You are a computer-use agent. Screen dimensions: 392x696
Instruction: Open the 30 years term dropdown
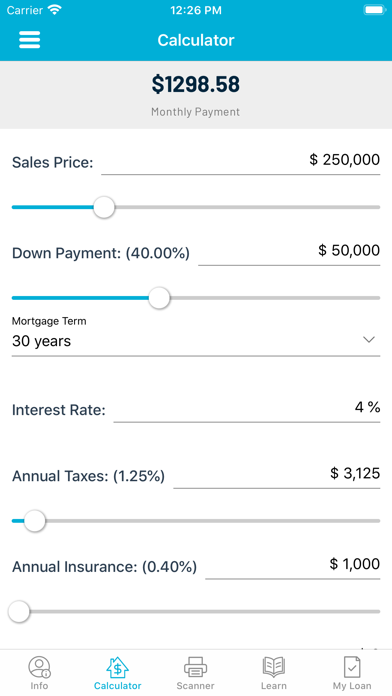[196, 341]
